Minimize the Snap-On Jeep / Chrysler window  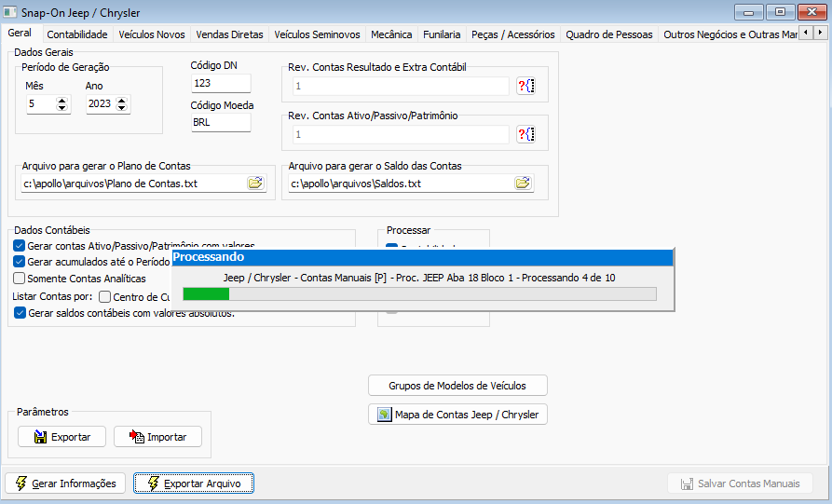[749, 12]
